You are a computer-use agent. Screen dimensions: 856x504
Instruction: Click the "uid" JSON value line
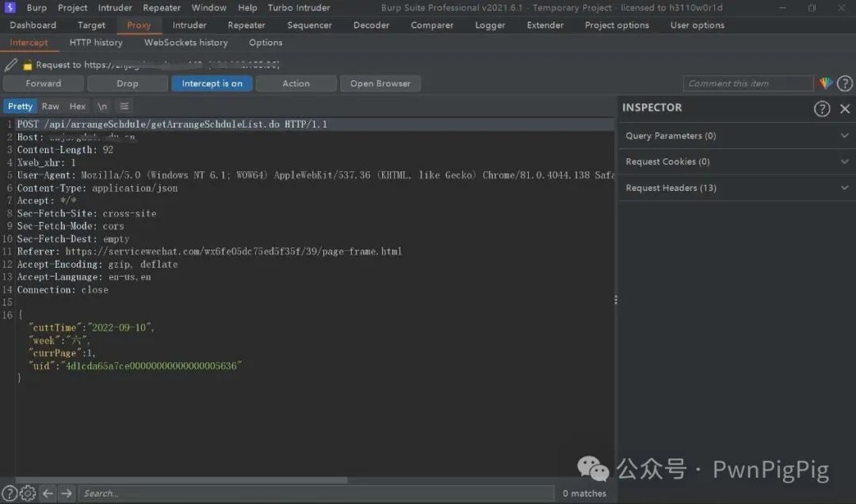[136, 366]
